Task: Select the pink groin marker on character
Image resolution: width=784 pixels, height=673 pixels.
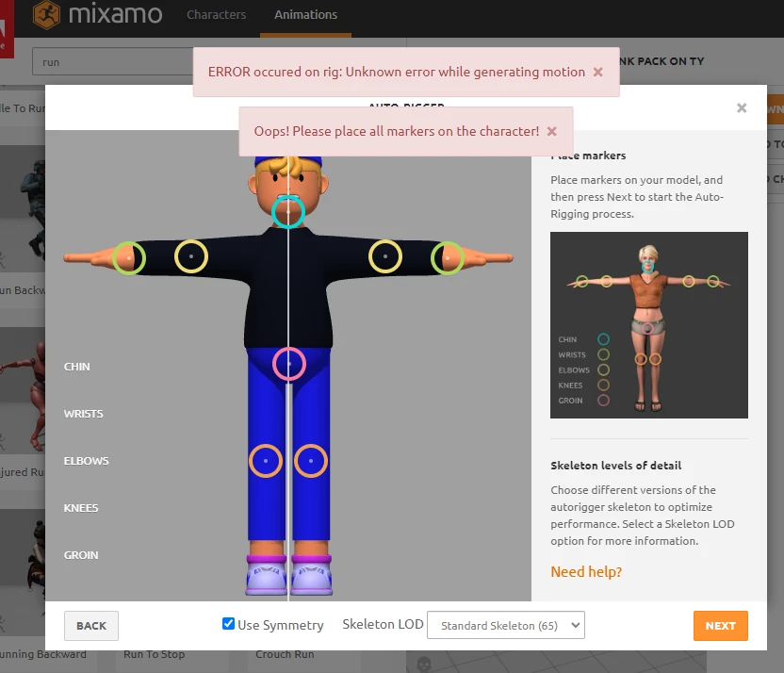Action: (x=289, y=364)
